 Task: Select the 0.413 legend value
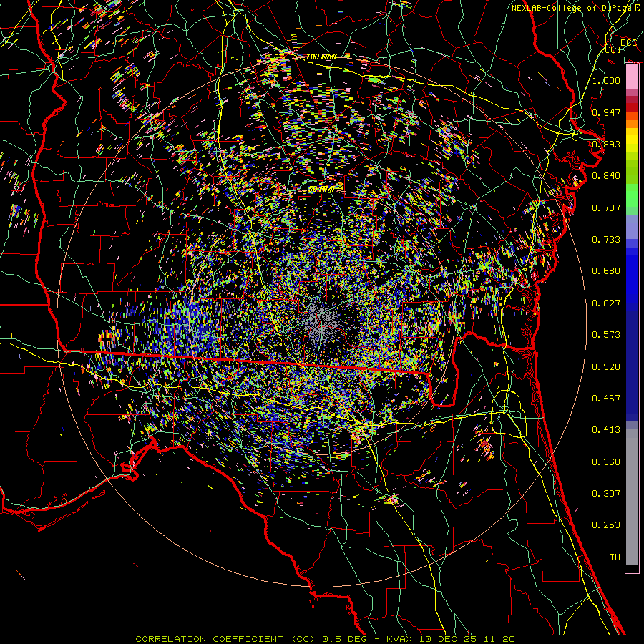tap(606, 430)
